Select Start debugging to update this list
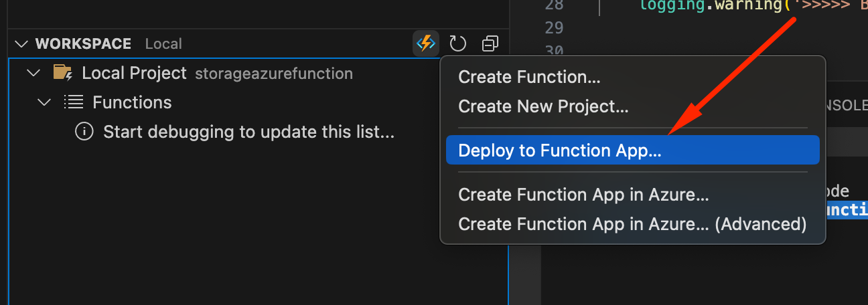868x305 pixels. [x=248, y=132]
